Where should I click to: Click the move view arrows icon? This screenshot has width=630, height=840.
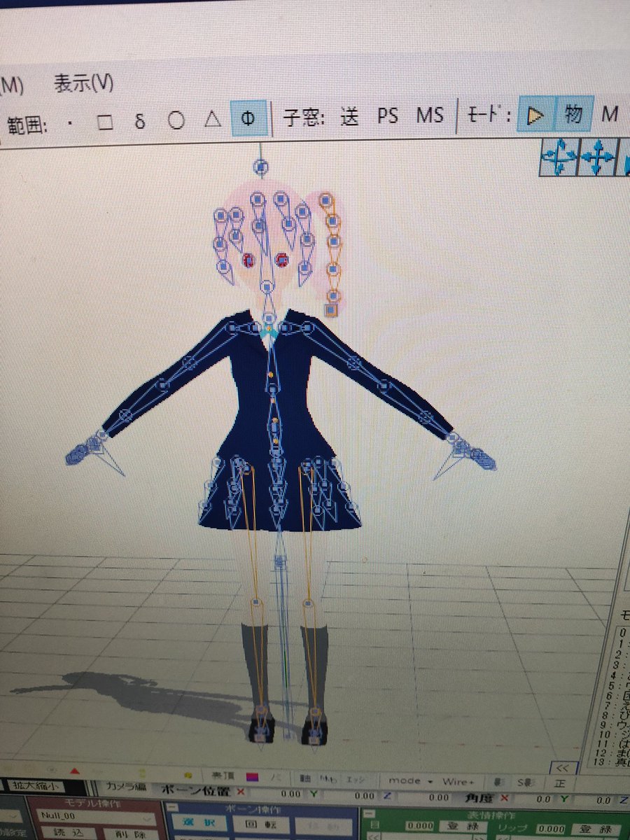pos(596,157)
